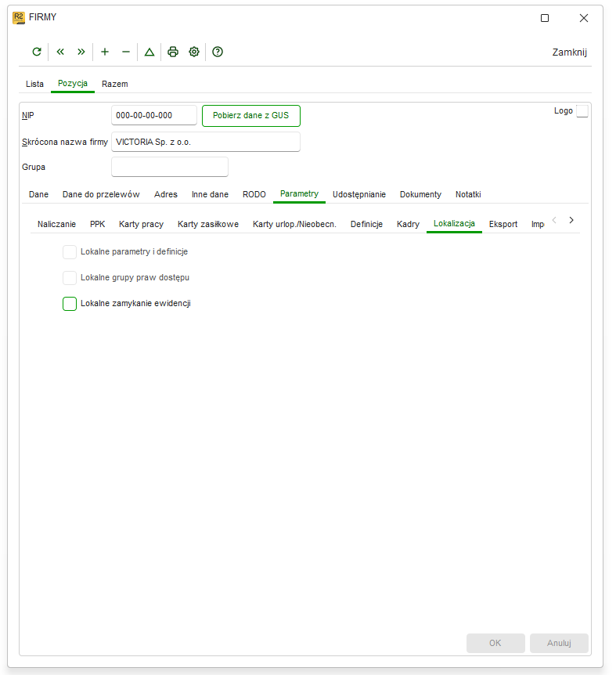Screen dimensions: 616x675
Task: Open the Notatki tab
Action: (x=468, y=194)
